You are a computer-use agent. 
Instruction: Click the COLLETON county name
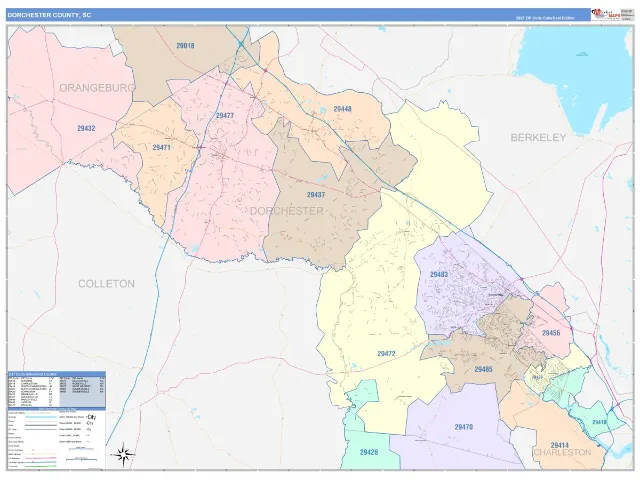[x=107, y=284]
